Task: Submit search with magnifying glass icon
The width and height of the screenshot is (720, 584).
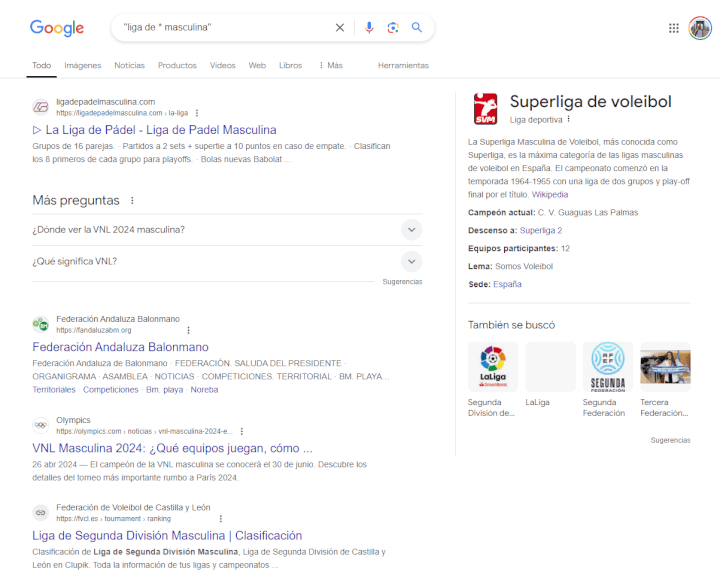Action: click(416, 28)
